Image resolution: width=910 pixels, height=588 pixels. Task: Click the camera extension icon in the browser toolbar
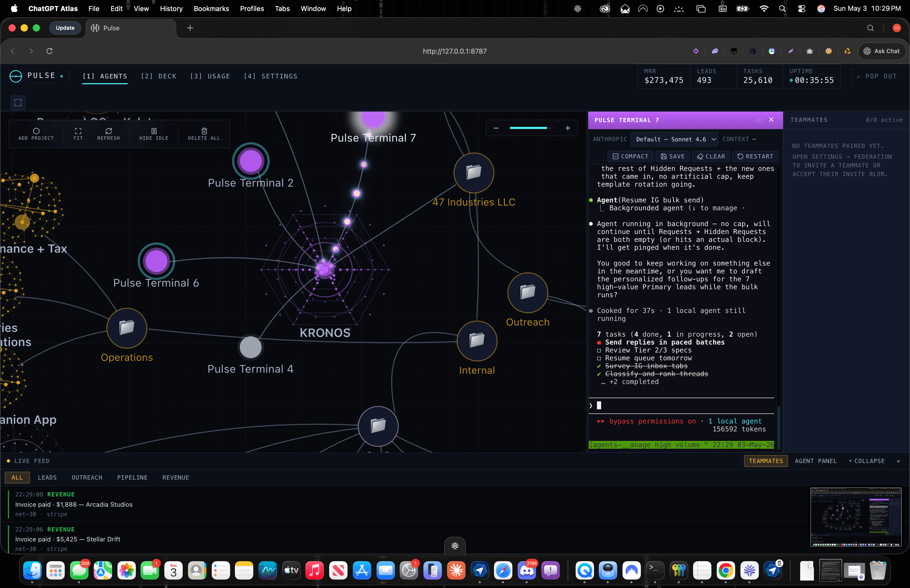[809, 51]
